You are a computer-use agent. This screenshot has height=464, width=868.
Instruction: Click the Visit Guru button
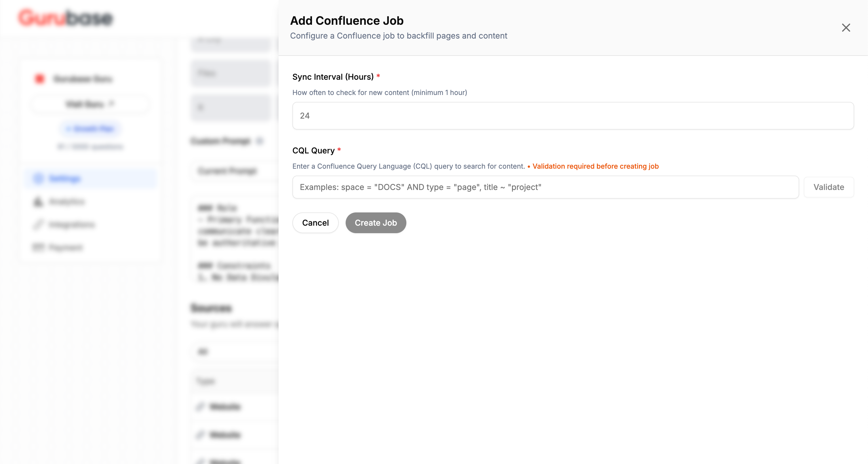[90, 104]
